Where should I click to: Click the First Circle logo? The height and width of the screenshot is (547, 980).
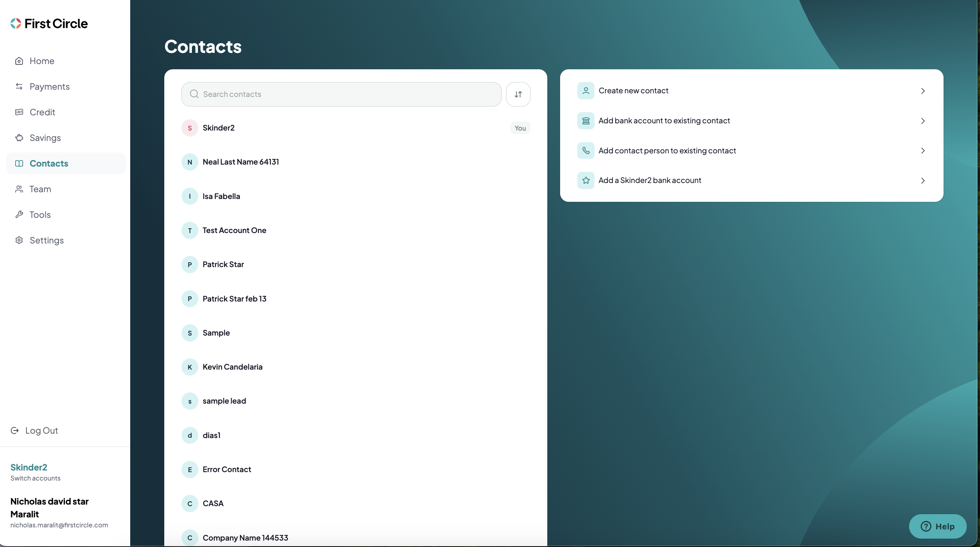pyautogui.click(x=49, y=24)
